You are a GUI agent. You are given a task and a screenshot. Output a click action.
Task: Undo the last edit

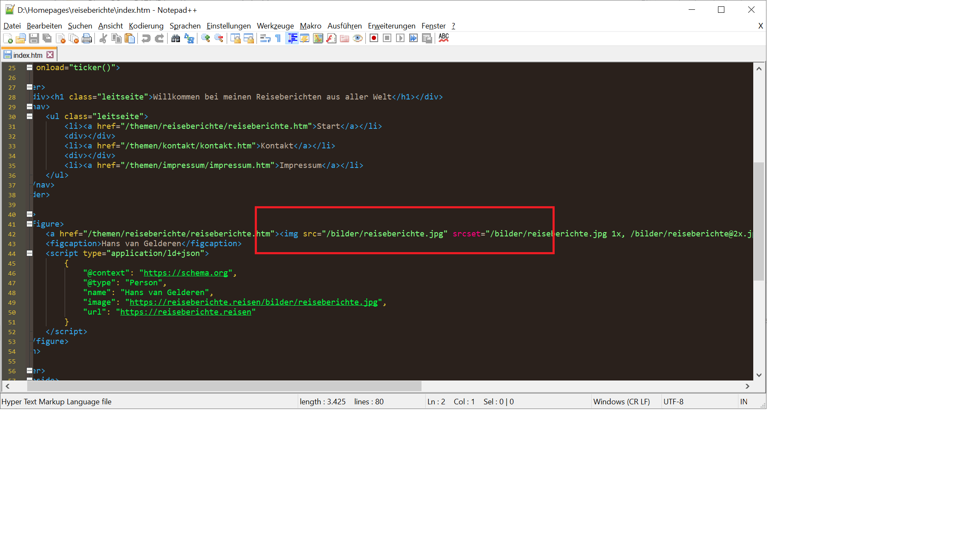click(x=146, y=38)
